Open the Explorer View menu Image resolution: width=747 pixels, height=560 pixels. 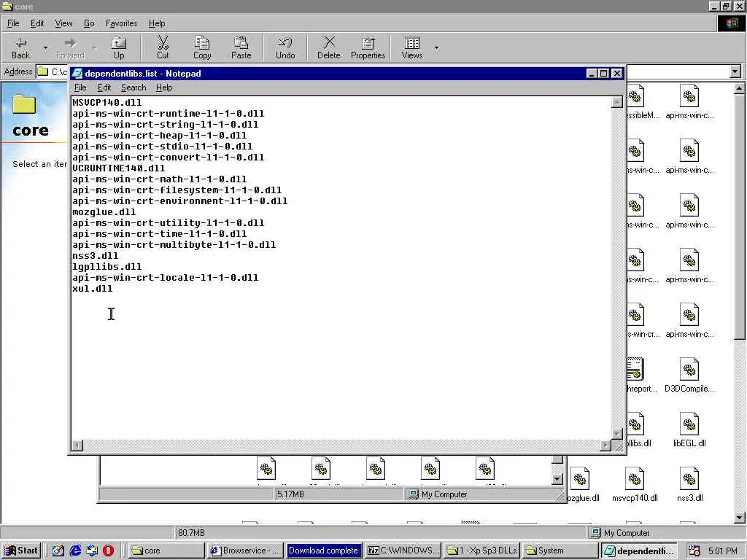click(x=63, y=23)
